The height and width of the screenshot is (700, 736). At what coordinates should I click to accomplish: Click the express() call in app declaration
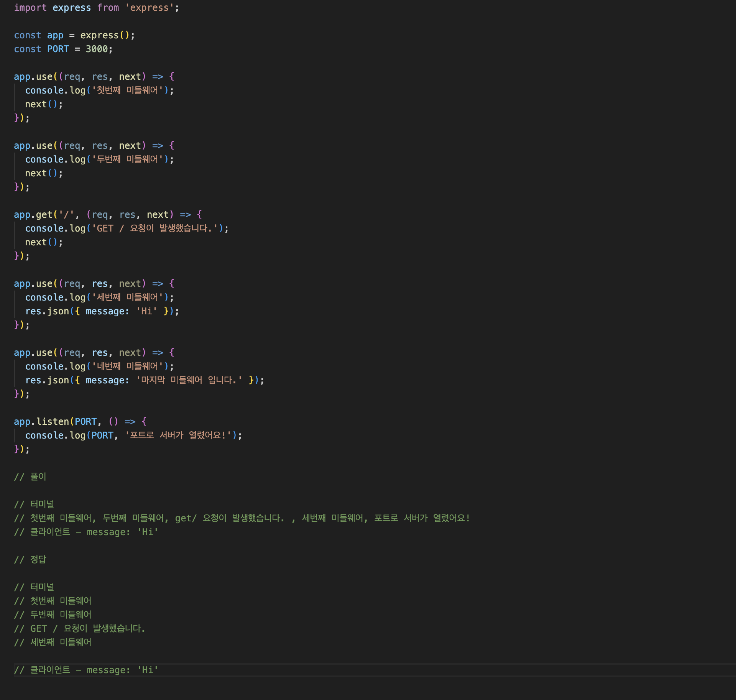pos(103,35)
